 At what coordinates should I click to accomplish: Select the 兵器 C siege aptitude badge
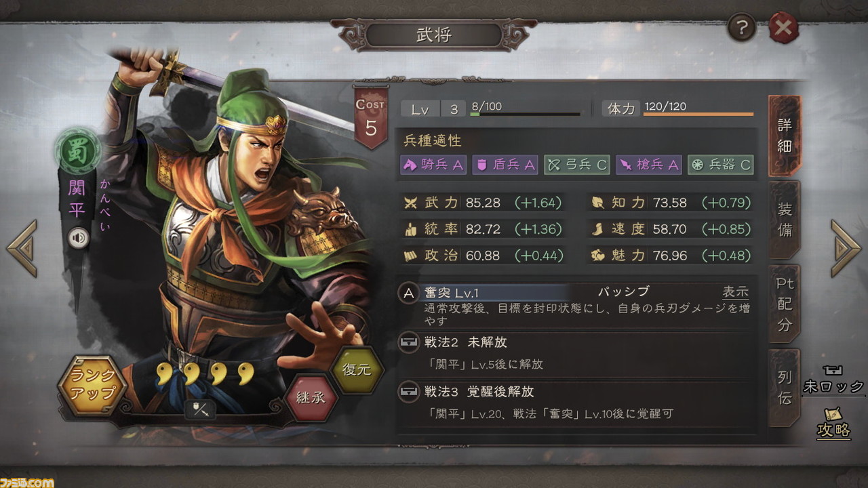pyautogui.click(x=721, y=165)
